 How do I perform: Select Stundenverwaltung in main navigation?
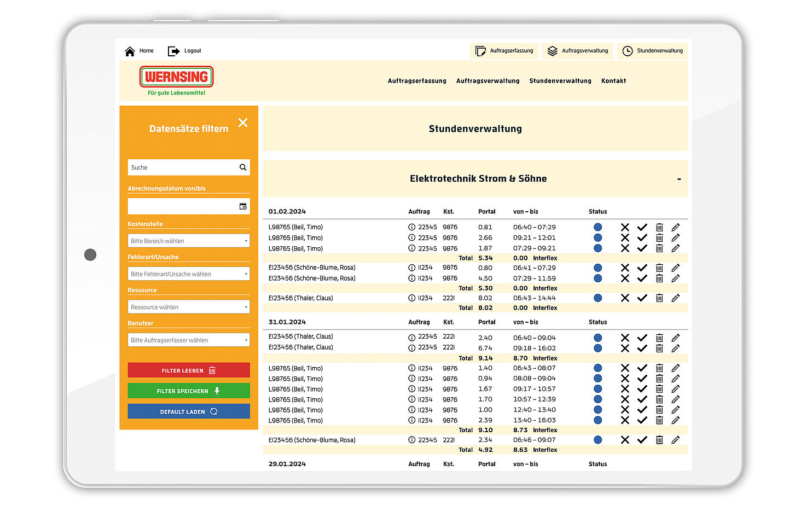(560, 81)
